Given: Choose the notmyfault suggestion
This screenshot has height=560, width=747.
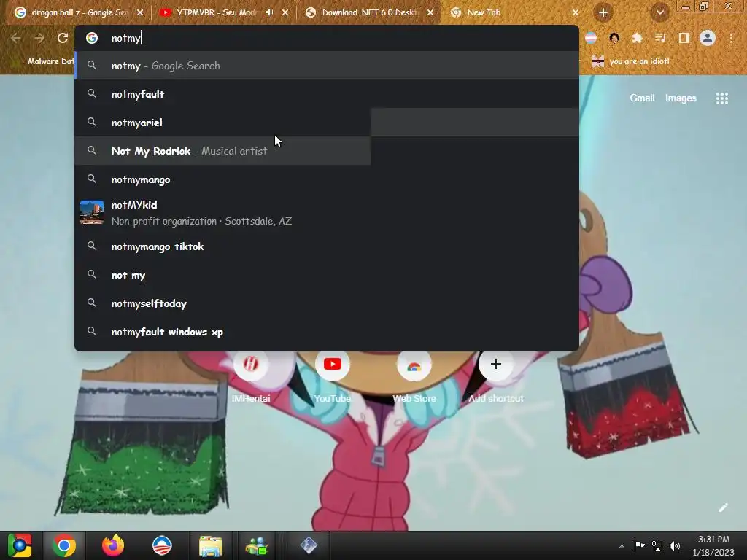Looking at the screenshot, I should point(326,94).
